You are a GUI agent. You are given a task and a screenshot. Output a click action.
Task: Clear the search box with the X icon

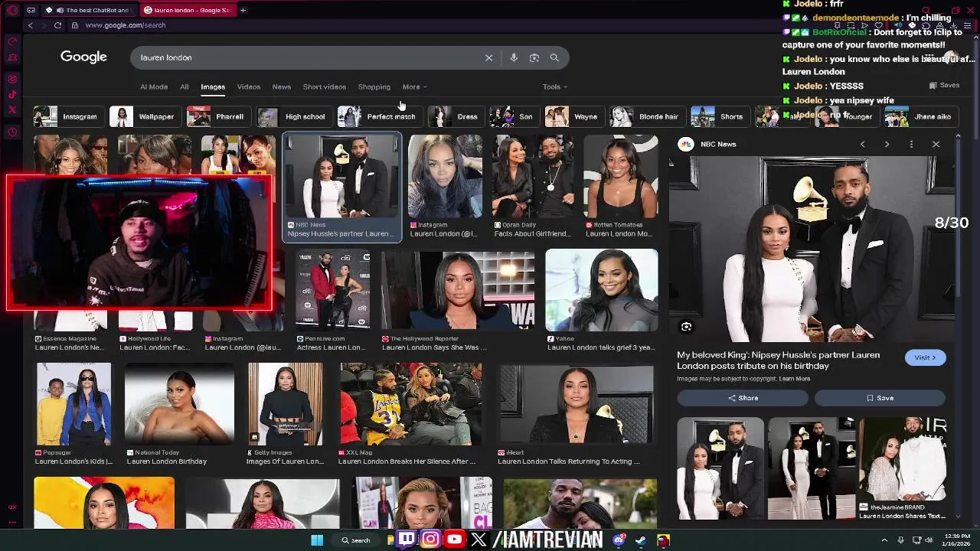tap(488, 57)
